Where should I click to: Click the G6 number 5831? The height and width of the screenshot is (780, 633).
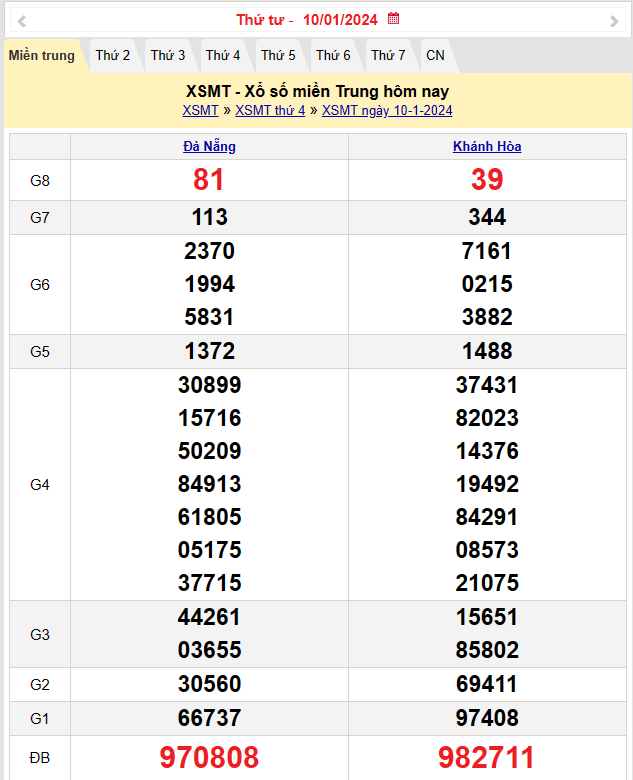210,317
